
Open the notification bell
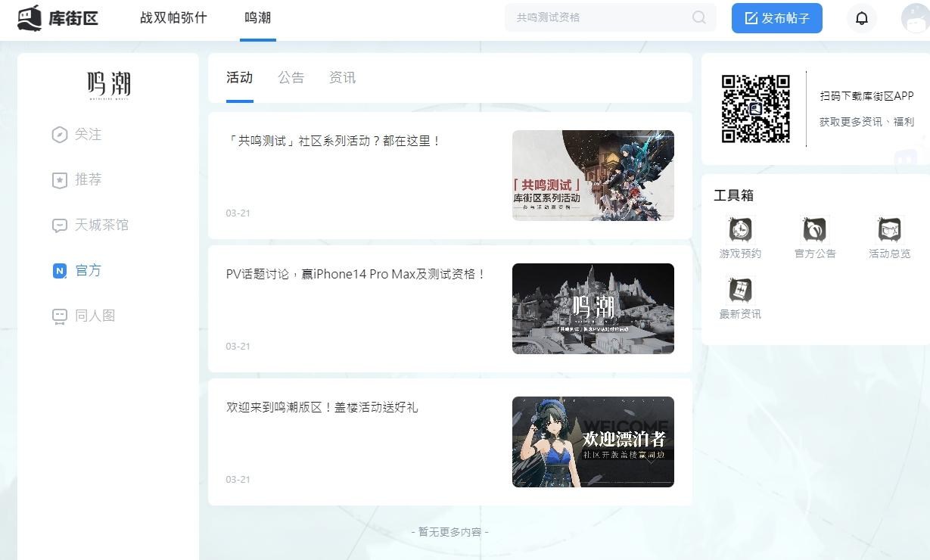861,18
